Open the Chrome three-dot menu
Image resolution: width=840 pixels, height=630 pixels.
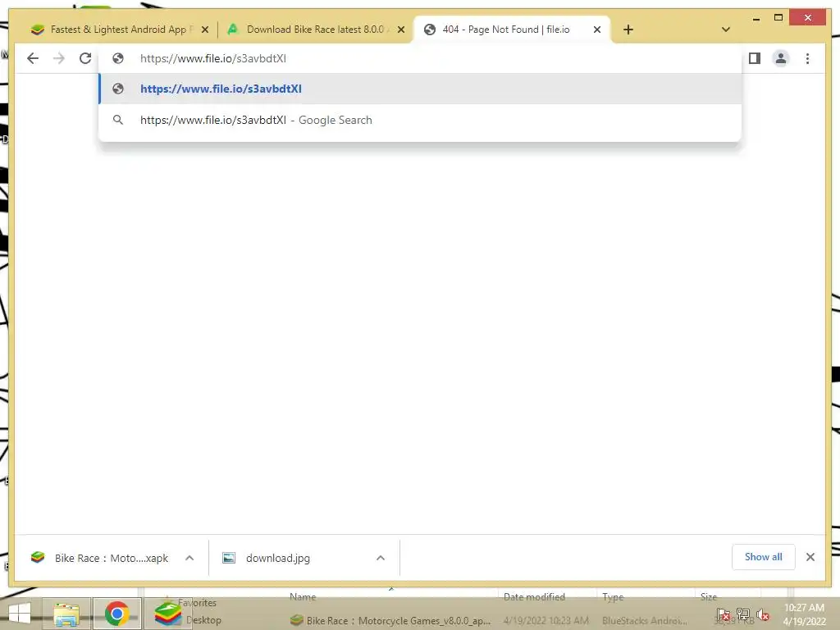coord(807,58)
